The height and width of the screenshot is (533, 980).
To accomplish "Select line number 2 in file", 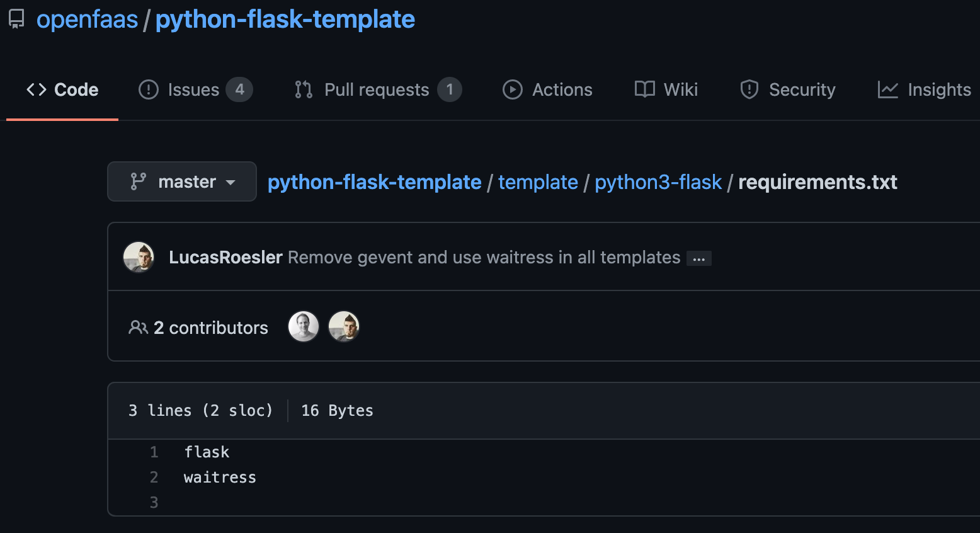I will (154, 478).
